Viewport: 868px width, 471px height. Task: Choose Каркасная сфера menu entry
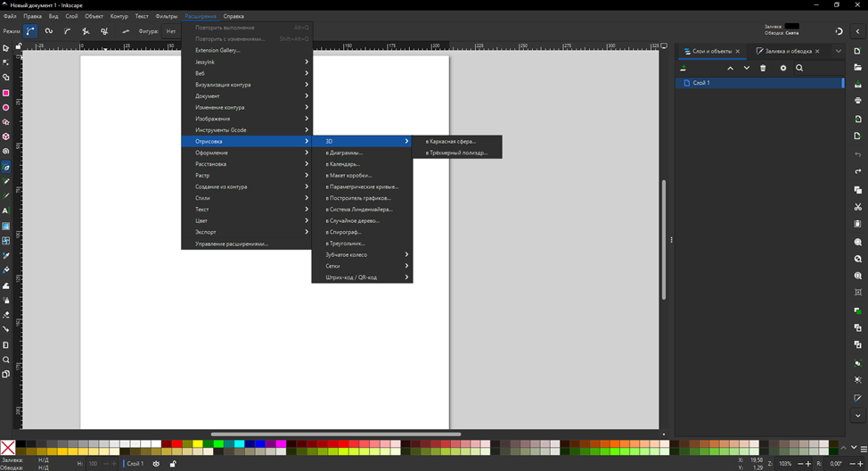point(457,141)
